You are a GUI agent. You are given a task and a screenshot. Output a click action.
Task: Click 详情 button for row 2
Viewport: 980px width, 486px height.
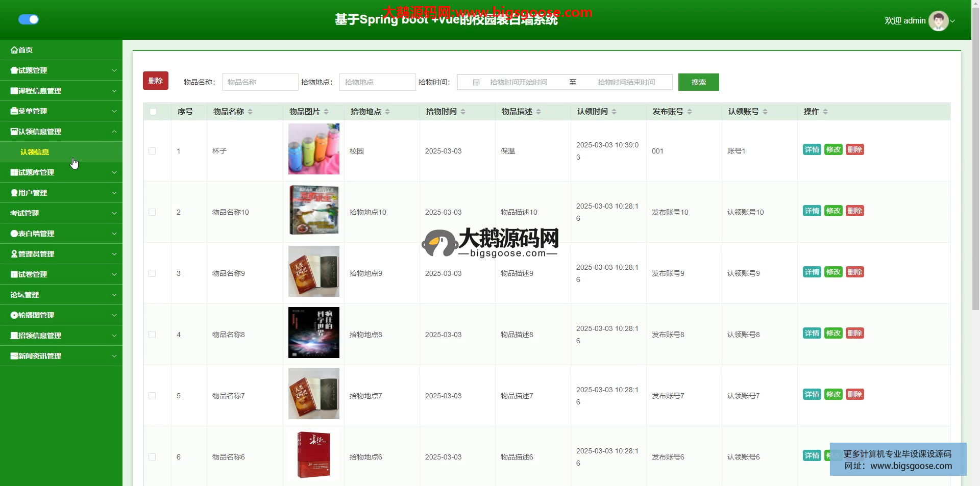click(812, 211)
